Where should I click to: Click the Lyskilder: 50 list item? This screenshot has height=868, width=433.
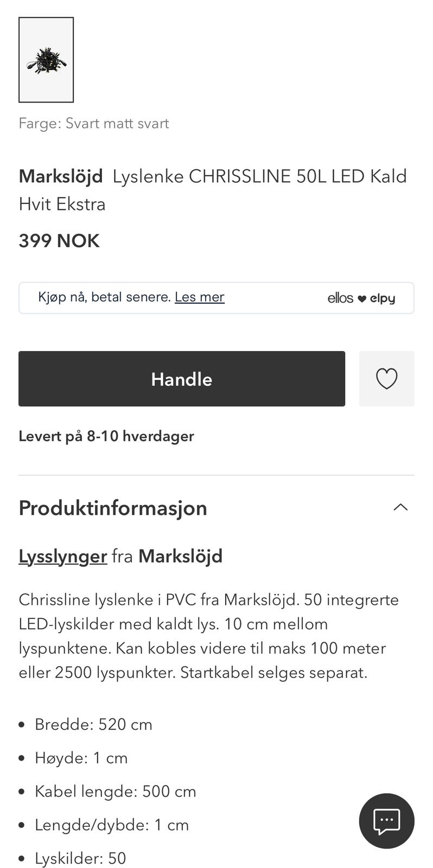coord(80,858)
